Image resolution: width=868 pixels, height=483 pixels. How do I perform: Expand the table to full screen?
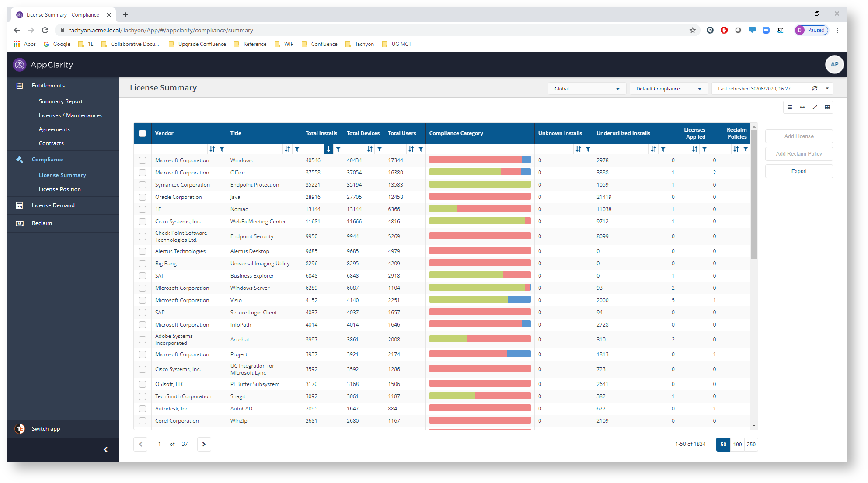tap(815, 107)
